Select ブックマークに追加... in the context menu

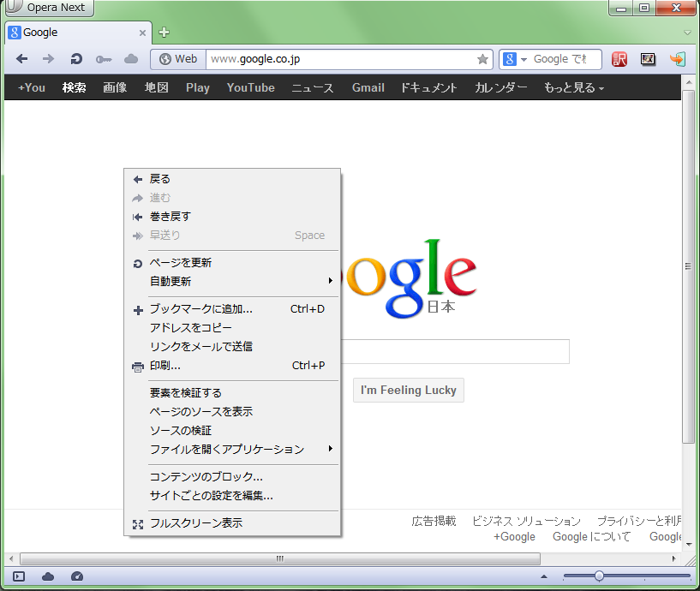tap(232, 309)
